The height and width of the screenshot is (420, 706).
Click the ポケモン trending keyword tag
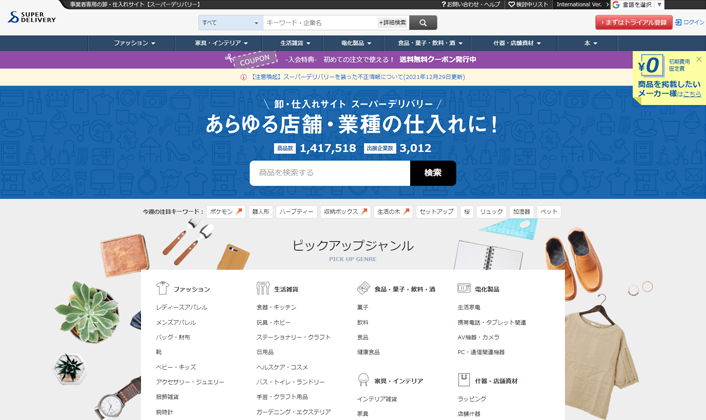click(x=226, y=212)
